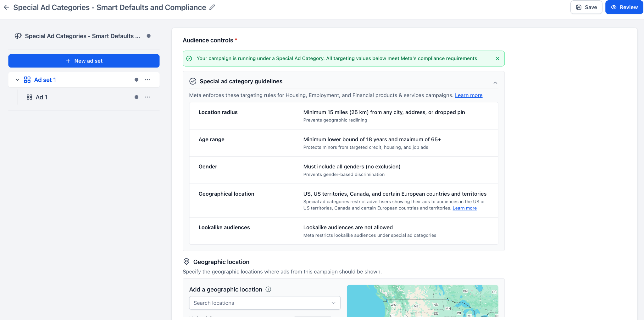Click the Review button
This screenshot has height=320, width=644.
click(x=624, y=7)
